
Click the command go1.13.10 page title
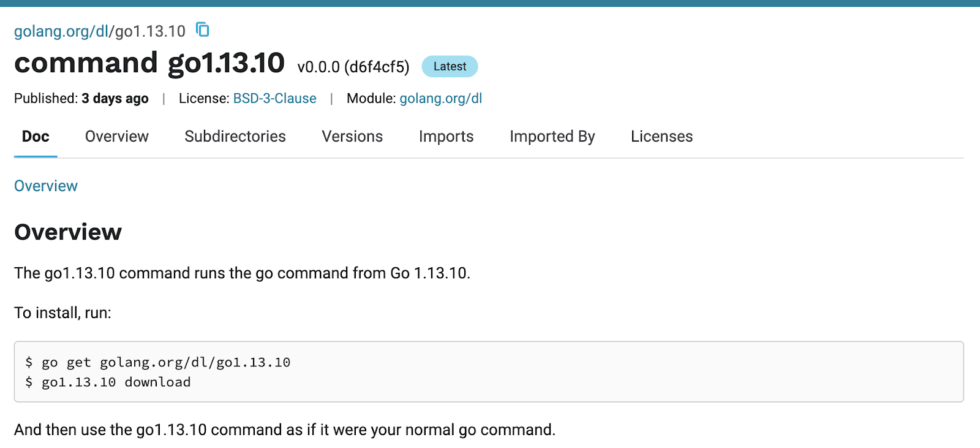pyautogui.click(x=149, y=63)
